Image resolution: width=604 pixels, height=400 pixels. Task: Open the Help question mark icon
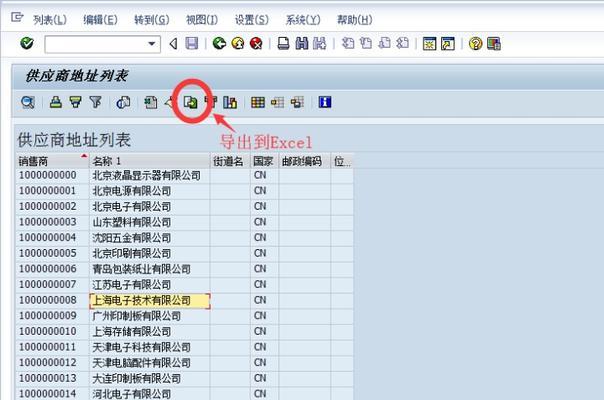[475, 44]
